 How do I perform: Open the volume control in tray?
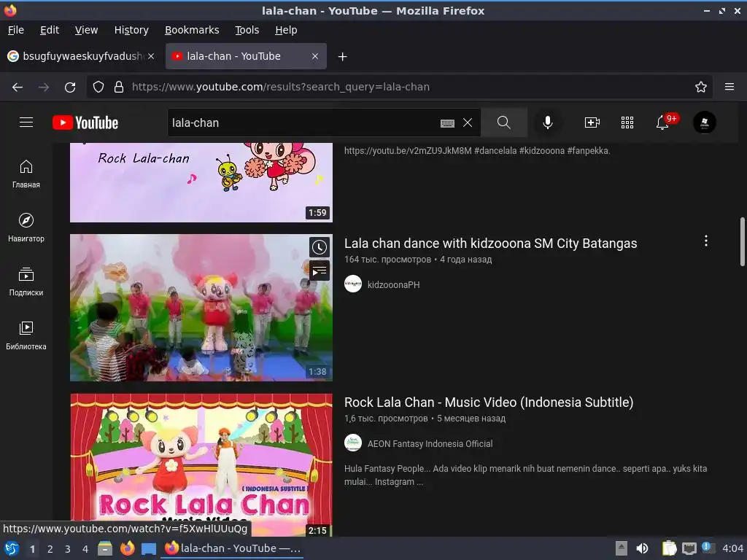click(x=642, y=548)
